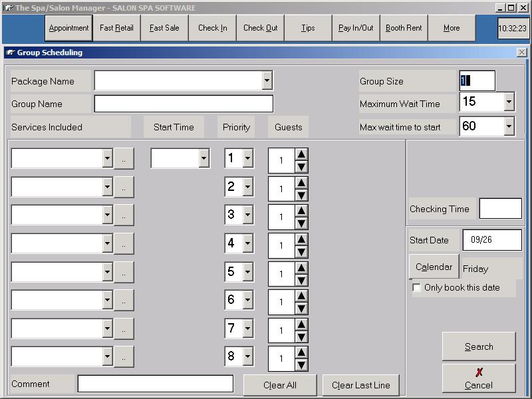Open the Start Time dropdown
This screenshot has height=399, width=532.
click(x=203, y=158)
